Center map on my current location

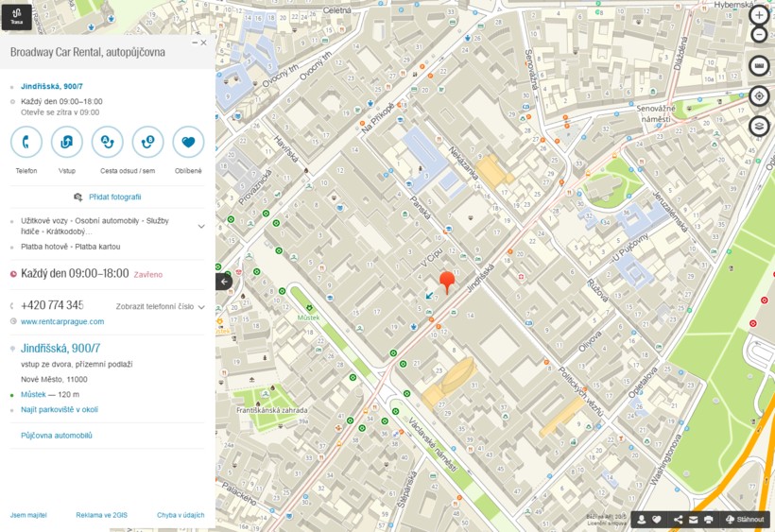(x=759, y=95)
